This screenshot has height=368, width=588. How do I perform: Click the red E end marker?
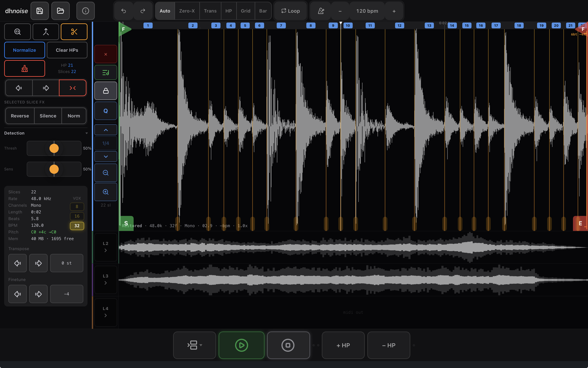click(580, 223)
